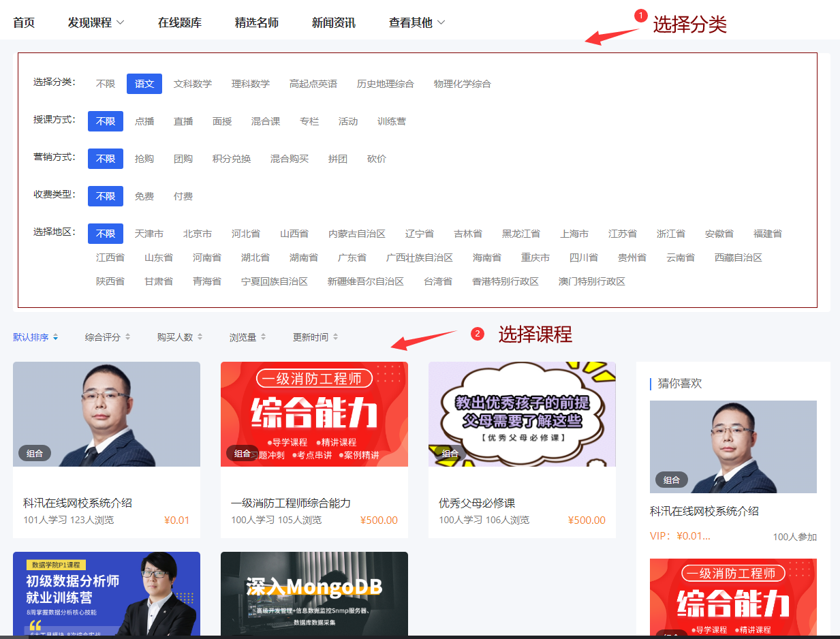The width and height of the screenshot is (840, 639).
Task: Choose 拼团 marketing method
Action: click(338, 158)
